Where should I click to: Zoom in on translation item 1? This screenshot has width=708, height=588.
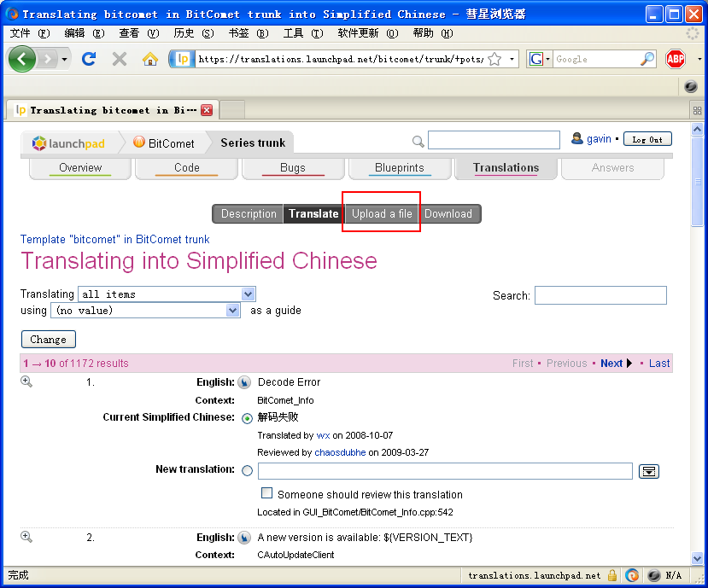26,381
